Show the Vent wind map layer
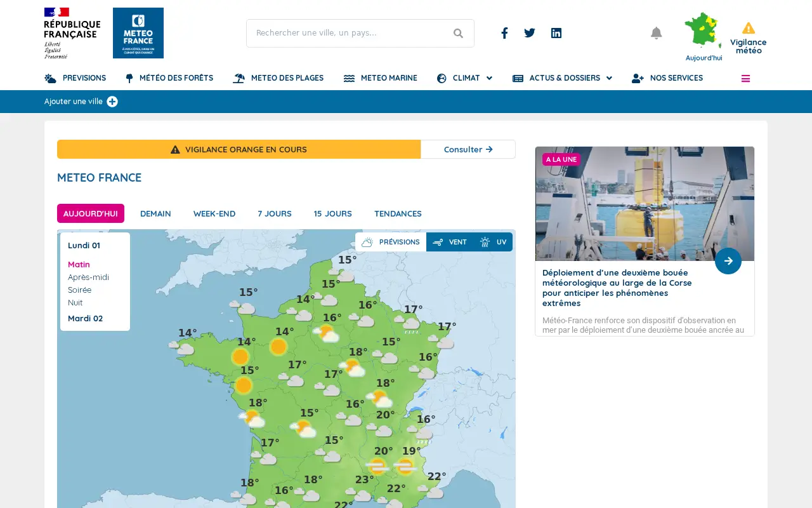 click(x=450, y=242)
